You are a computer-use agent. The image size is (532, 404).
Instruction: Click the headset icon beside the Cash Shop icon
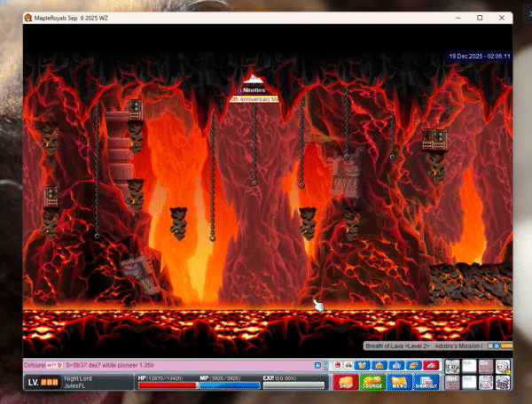click(348, 365)
